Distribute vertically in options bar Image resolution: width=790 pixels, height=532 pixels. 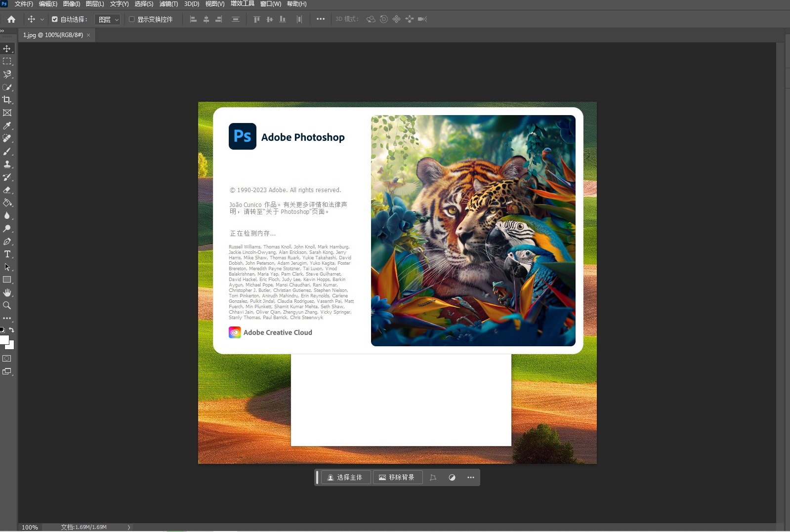coord(236,19)
